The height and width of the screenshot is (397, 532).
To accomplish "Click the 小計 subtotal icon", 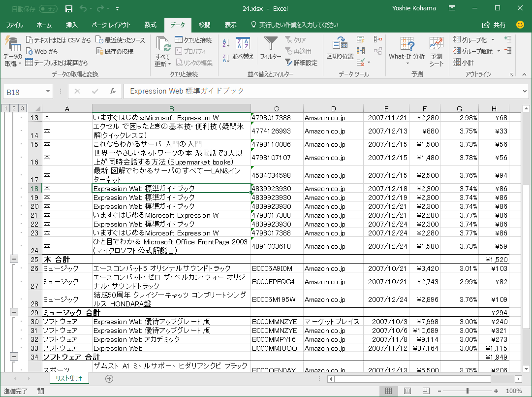I will pyautogui.click(x=463, y=63).
